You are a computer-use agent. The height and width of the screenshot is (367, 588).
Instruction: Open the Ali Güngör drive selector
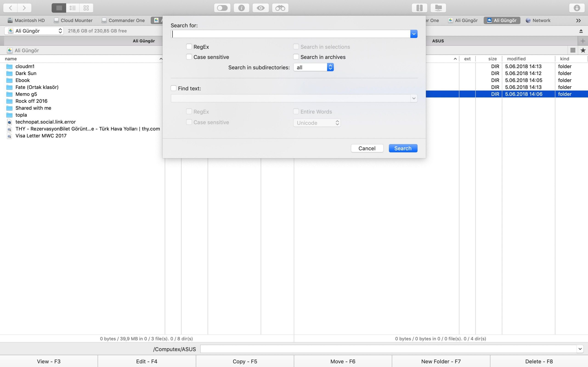click(34, 31)
